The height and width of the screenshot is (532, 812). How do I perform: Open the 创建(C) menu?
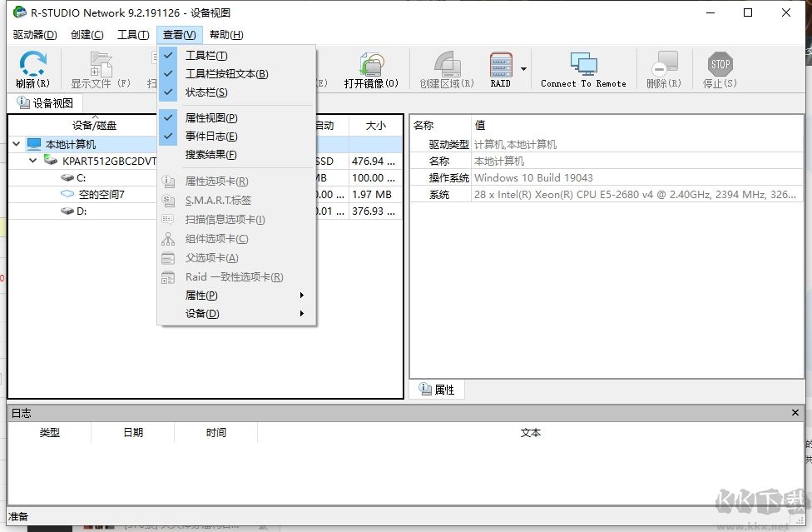(87, 35)
